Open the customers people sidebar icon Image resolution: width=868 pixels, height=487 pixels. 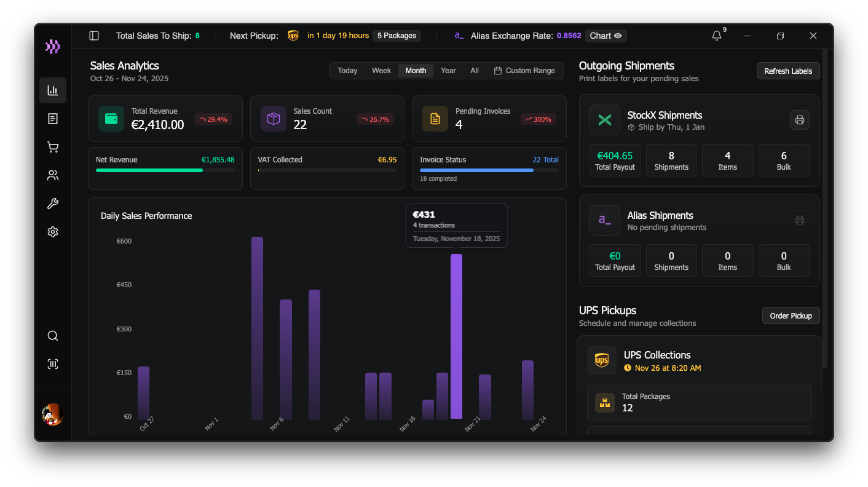pos(53,175)
